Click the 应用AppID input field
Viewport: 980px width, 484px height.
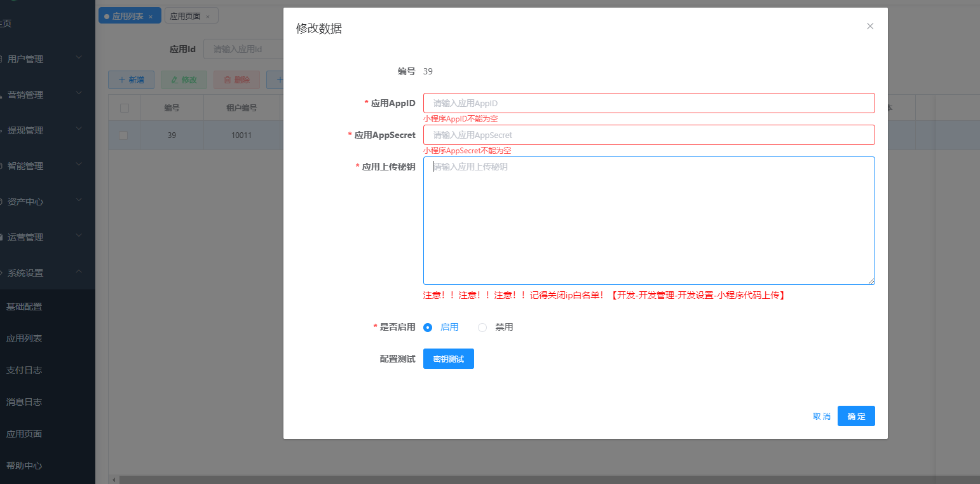click(649, 103)
